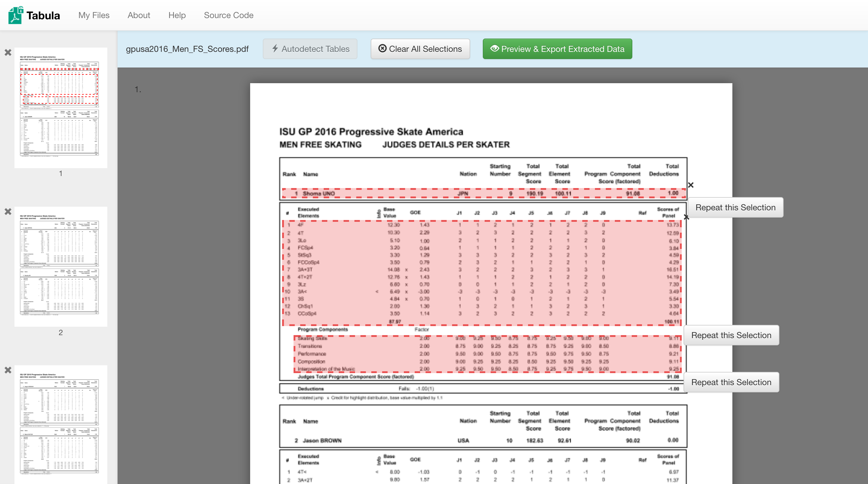Image resolution: width=868 pixels, height=484 pixels.
Task: Click the circled X Clear icon
Action: click(x=382, y=49)
